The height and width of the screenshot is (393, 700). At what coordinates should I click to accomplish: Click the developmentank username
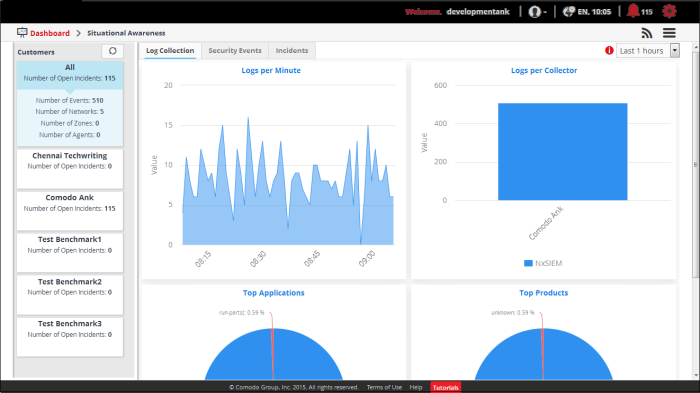click(x=478, y=12)
